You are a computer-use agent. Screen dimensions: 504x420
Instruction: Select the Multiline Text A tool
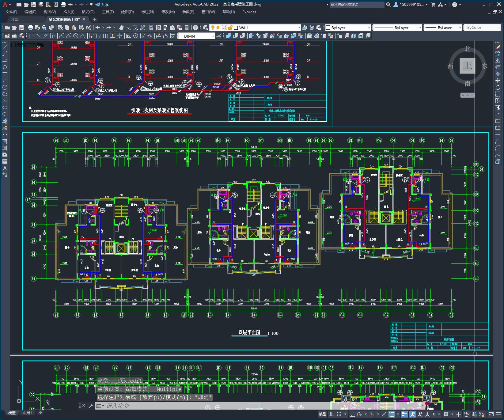tap(5, 168)
